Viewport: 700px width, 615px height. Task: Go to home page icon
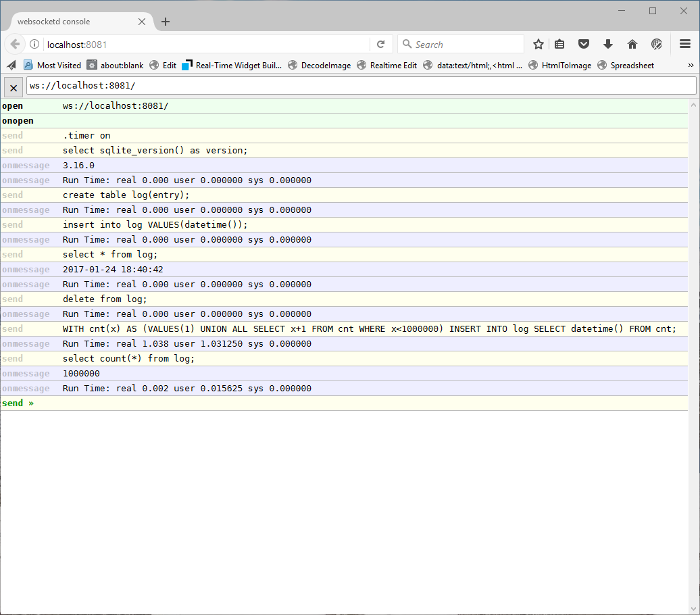click(632, 45)
